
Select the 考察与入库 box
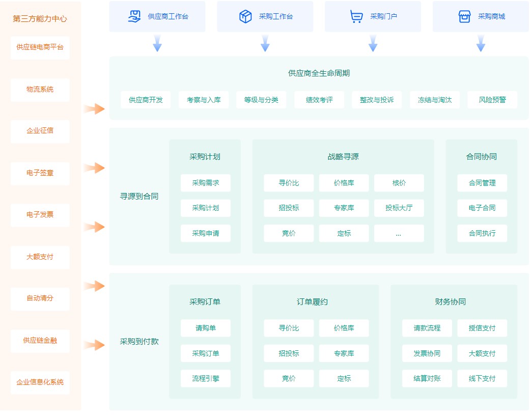click(x=204, y=100)
